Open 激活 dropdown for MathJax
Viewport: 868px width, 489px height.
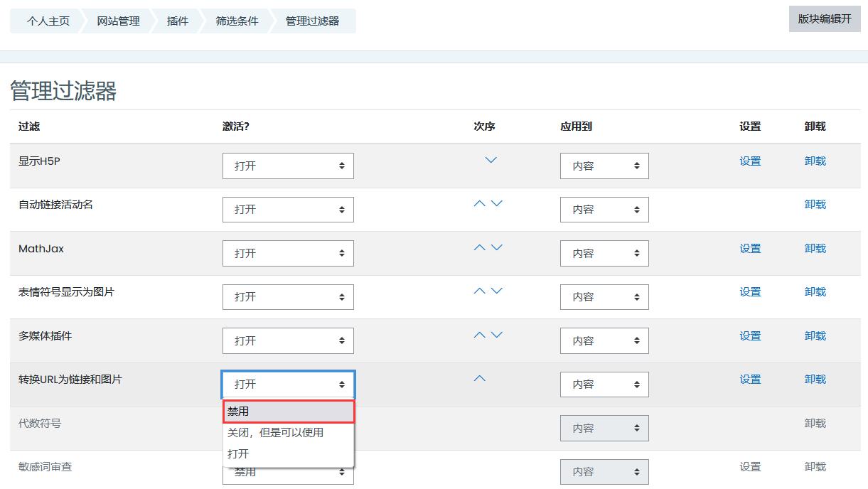pos(288,253)
